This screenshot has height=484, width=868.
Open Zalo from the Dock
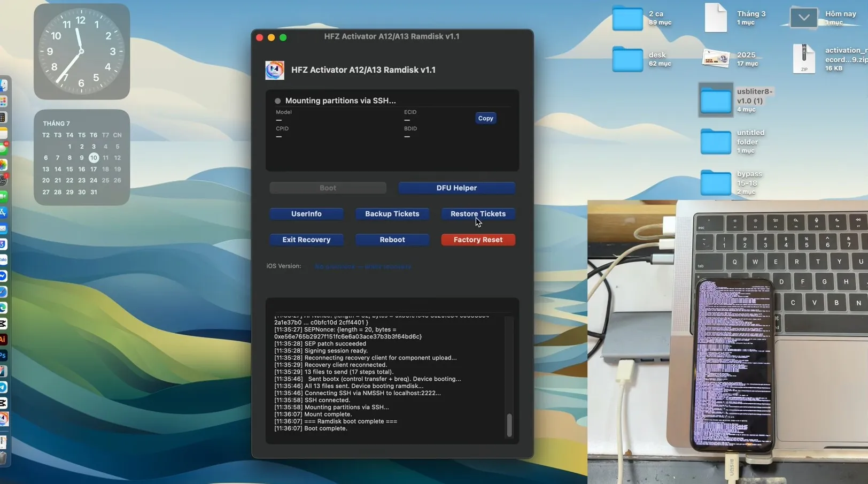[x=3, y=260]
